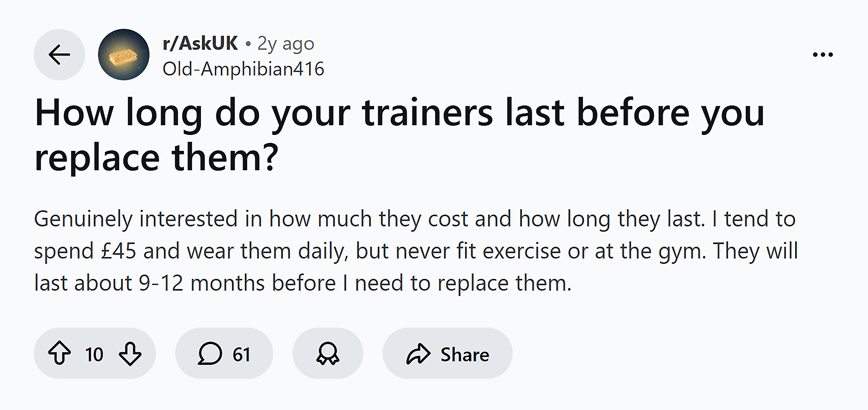Click "9-12 months" in the post body

(x=202, y=283)
